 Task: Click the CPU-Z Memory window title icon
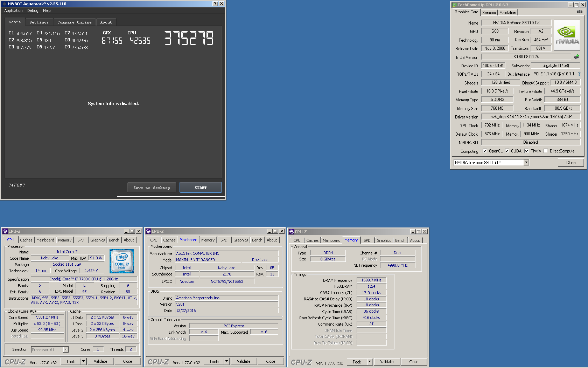click(x=292, y=232)
